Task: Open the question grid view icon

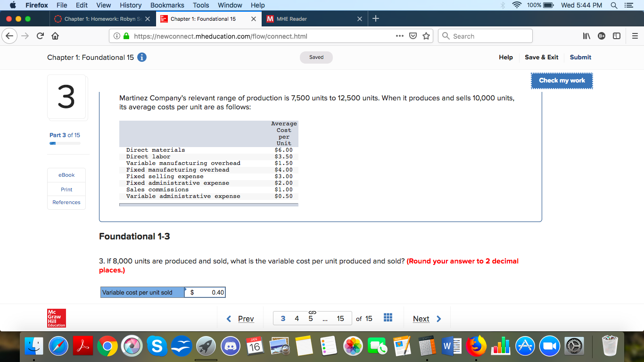Action: (388, 318)
